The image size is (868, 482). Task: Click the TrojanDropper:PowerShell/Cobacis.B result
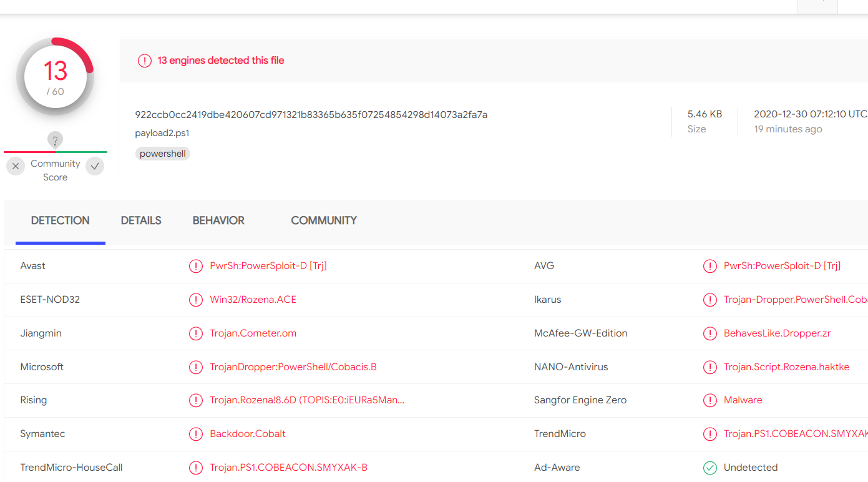click(293, 367)
